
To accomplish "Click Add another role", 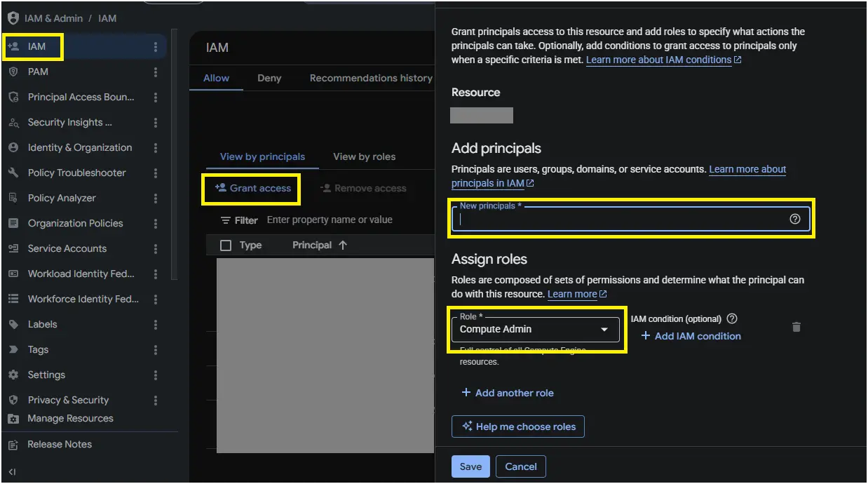I will tap(507, 393).
